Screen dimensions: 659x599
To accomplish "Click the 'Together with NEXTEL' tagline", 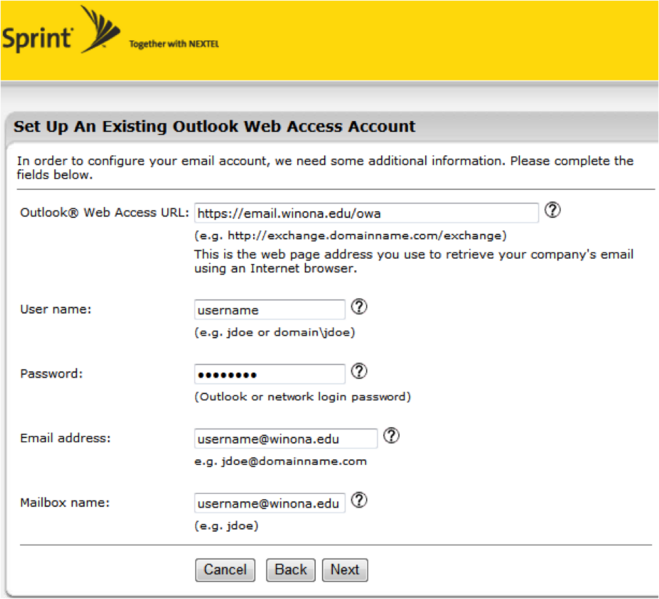I will tap(174, 45).
